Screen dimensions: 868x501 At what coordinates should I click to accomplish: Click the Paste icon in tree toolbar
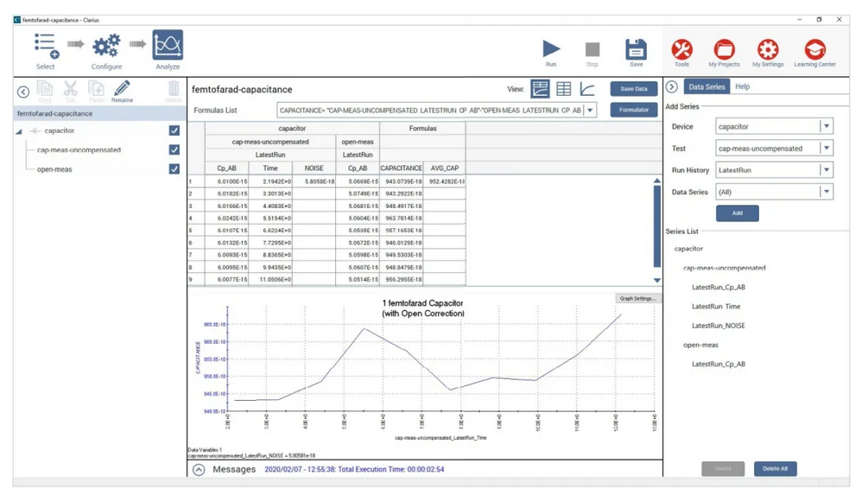coord(97,89)
